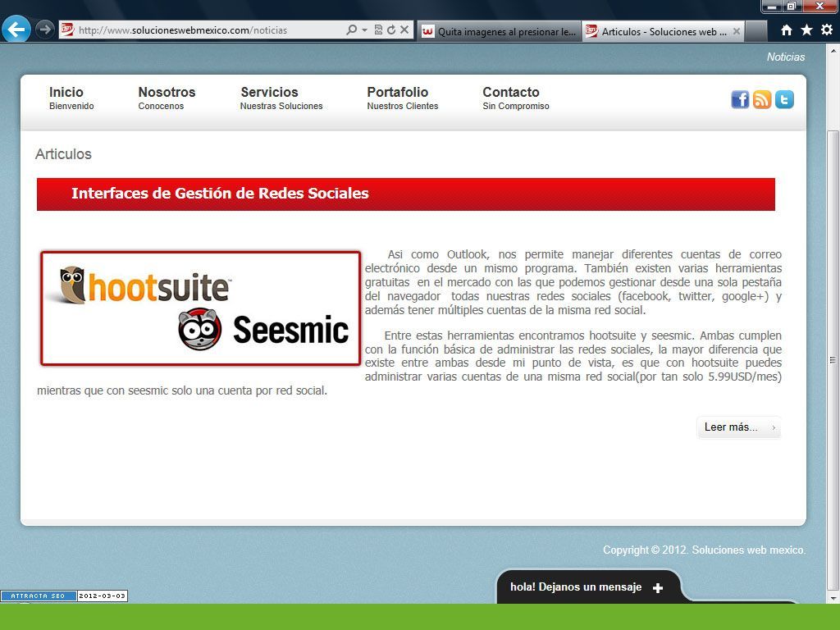Switch to the 'Quita imagenes al presionar' tab
Viewport: 840px width, 630px height.
[499, 32]
